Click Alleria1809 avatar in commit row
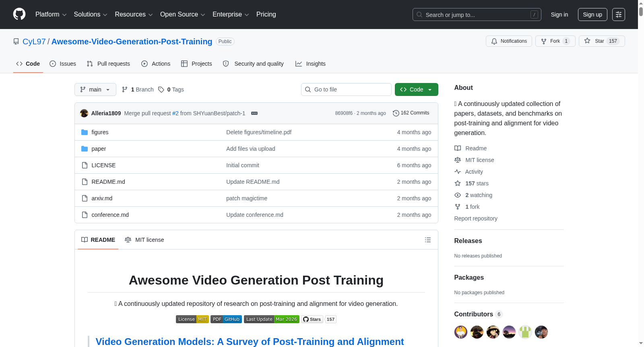The height and width of the screenshot is (347, 644). [x=84, y=113]
